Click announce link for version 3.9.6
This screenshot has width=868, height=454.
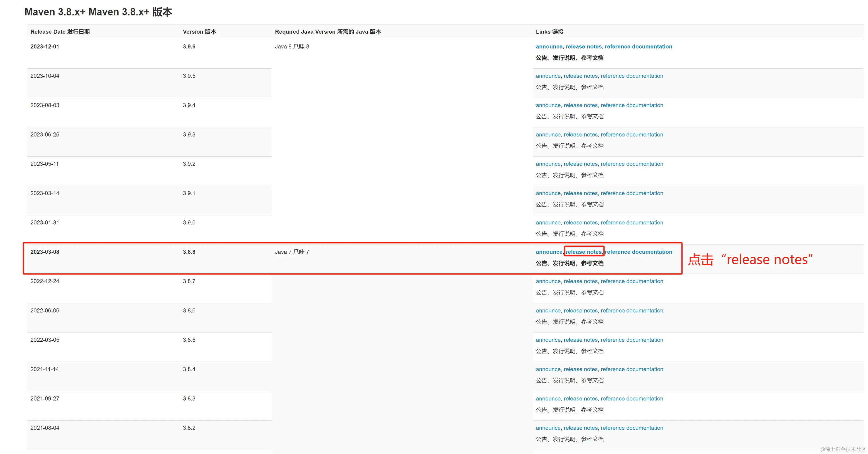click(x=549, y=47)
